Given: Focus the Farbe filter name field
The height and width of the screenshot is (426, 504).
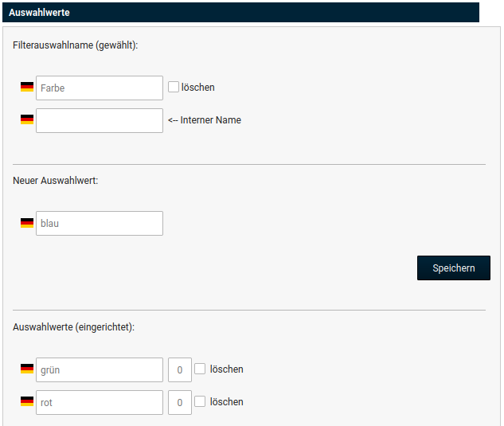Looking at the screenshot, I should pyautogui.click(x=100, y=88).
